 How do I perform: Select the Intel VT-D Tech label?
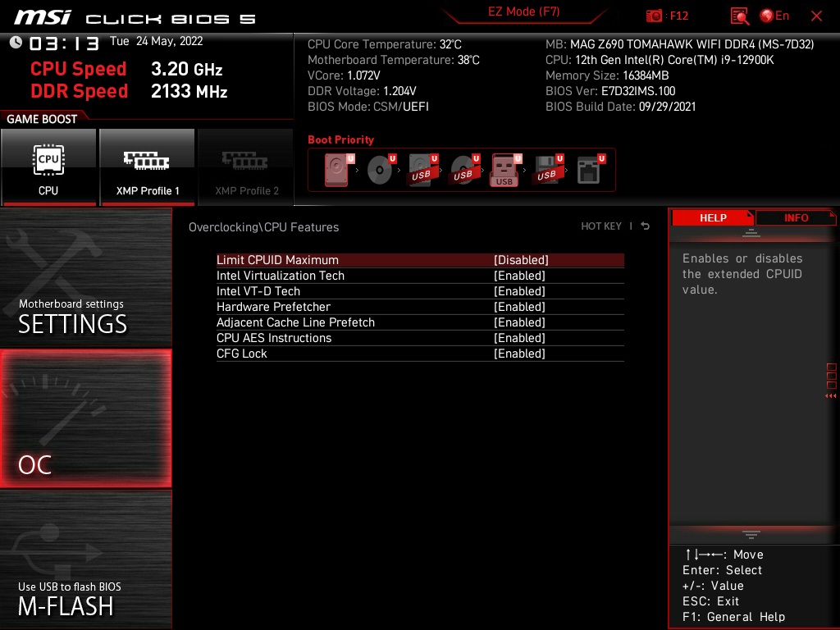pyautogui.click(x=258, y=291)
